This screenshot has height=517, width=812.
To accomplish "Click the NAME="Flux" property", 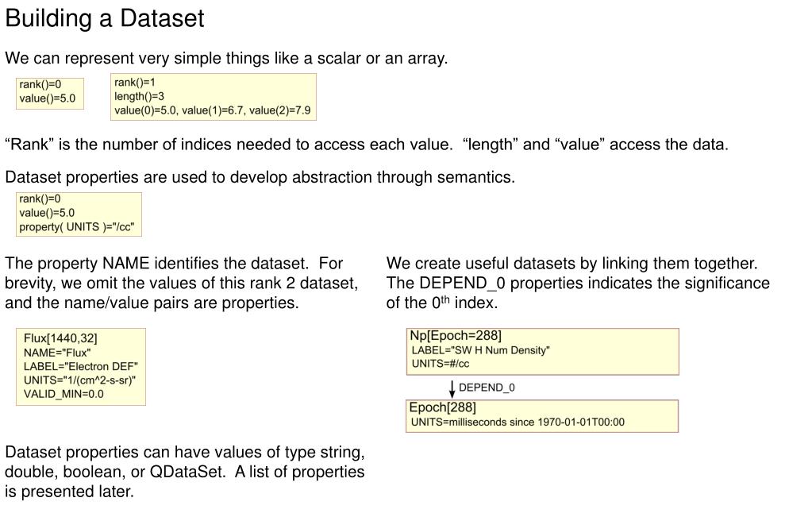I will [57, 353].
